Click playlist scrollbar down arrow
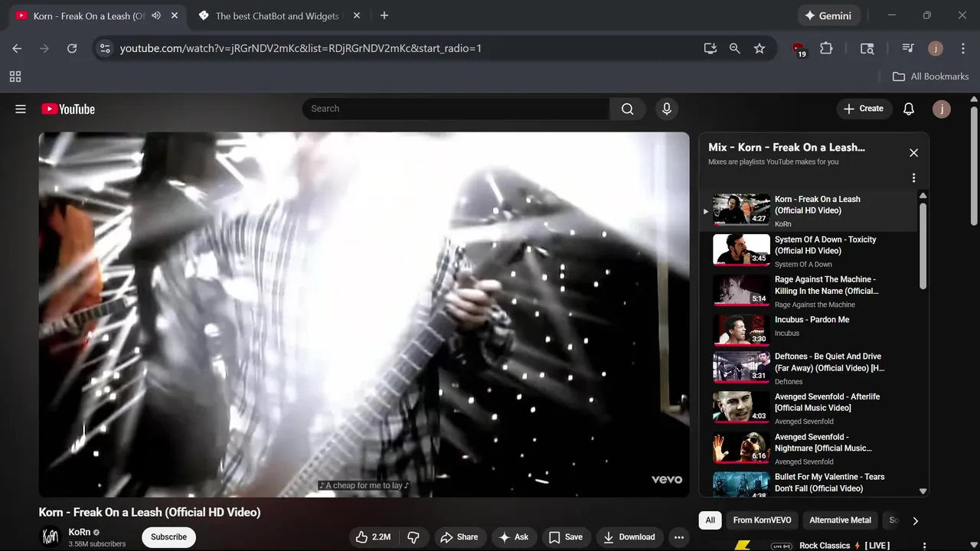980x551 pixels. click(923, 491)
